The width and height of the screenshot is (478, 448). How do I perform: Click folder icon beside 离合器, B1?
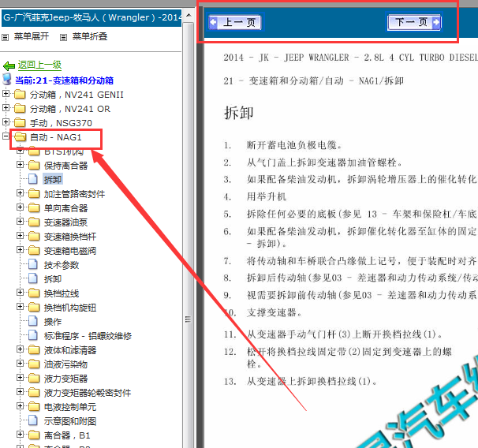coord(34,435)
